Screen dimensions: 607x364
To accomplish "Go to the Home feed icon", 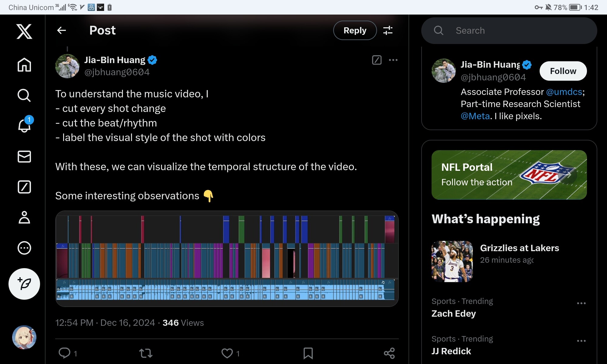I will coord(24,65).
